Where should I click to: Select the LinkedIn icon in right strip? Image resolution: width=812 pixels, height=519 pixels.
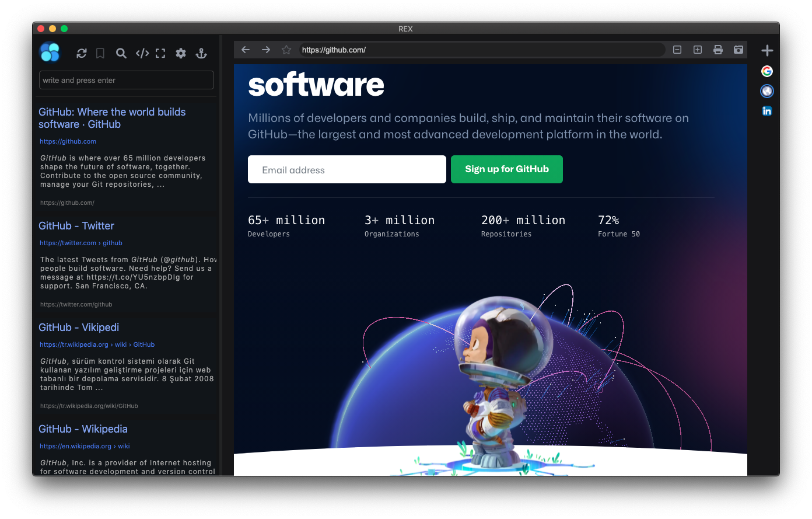coord(767,111)
